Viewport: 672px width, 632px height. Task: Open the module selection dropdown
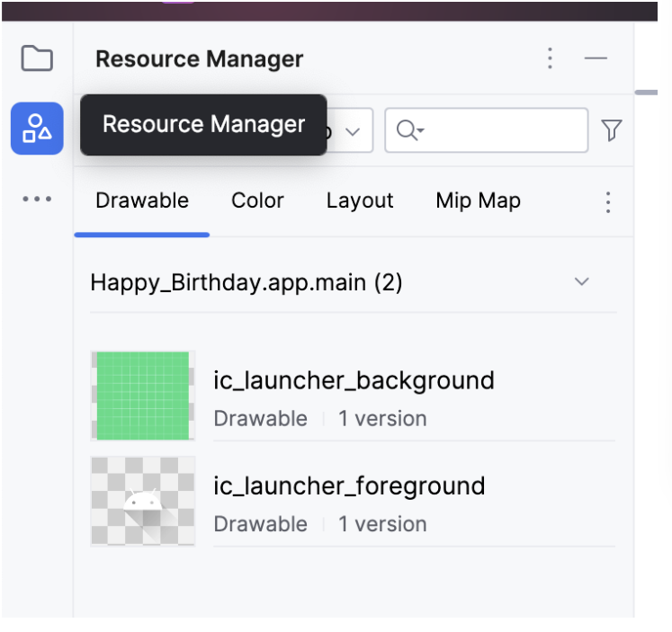pos(349,130)
